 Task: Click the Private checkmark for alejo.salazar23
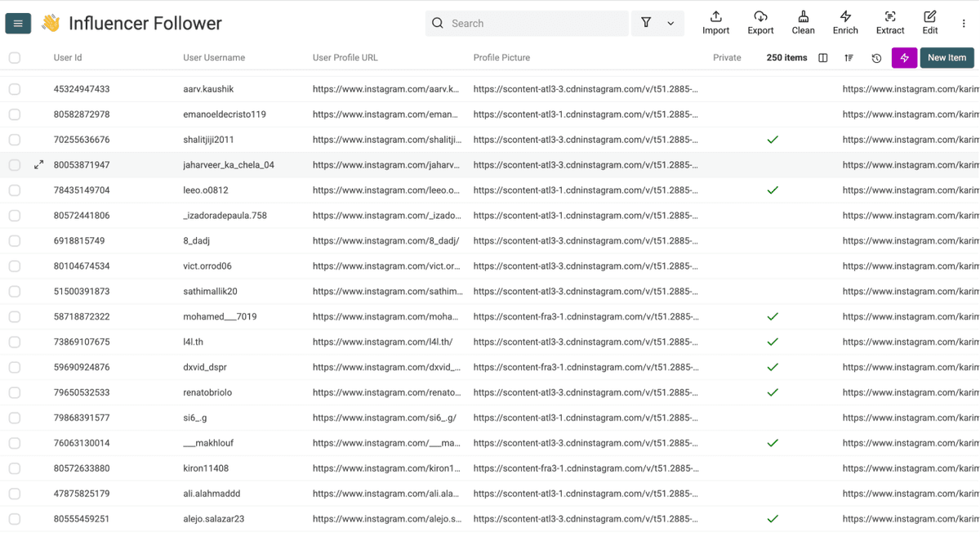[773, 519]
